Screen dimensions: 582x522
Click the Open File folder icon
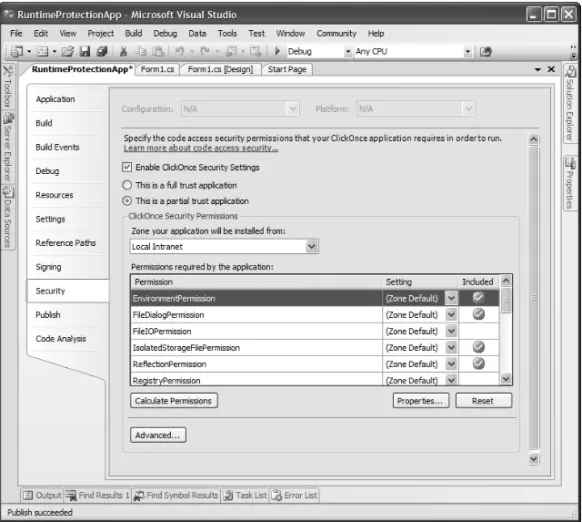point(68,51)
